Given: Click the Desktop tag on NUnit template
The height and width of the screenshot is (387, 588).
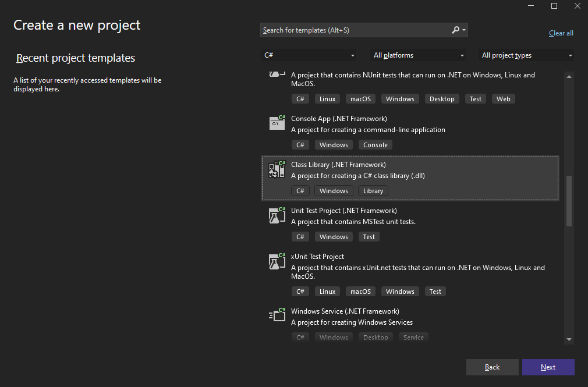Looking at the screenshot, I should click(x=442, y=99).
